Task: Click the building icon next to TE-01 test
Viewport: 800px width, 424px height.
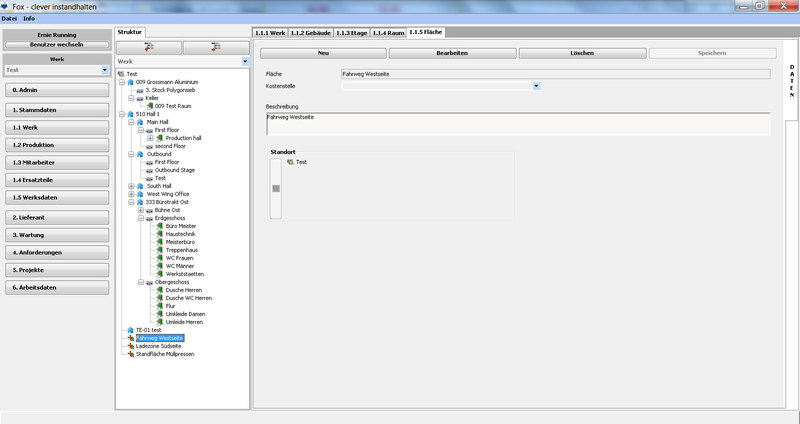Action: [130, 330]
